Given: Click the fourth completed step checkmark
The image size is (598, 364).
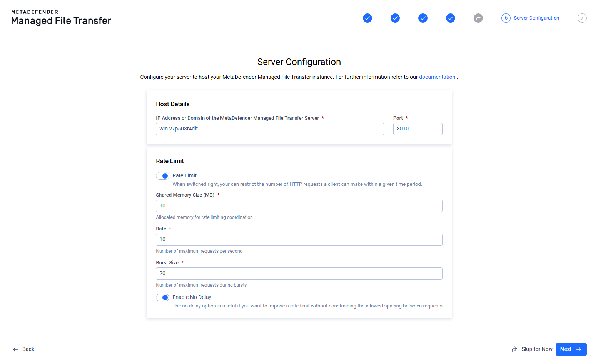Looking at the screenshot, I should tap(451, 18).
